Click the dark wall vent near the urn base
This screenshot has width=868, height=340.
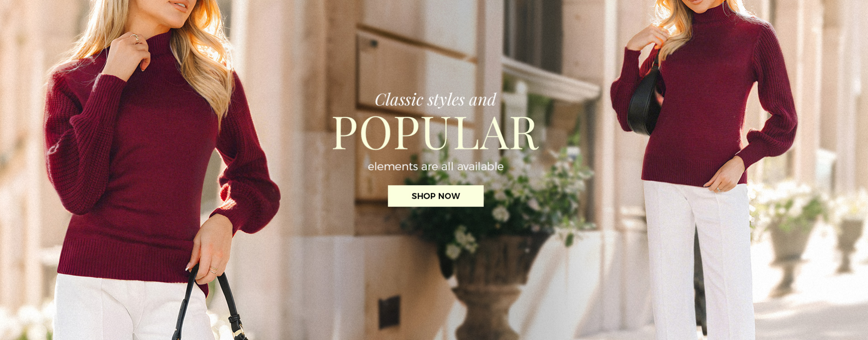[389, 312]
